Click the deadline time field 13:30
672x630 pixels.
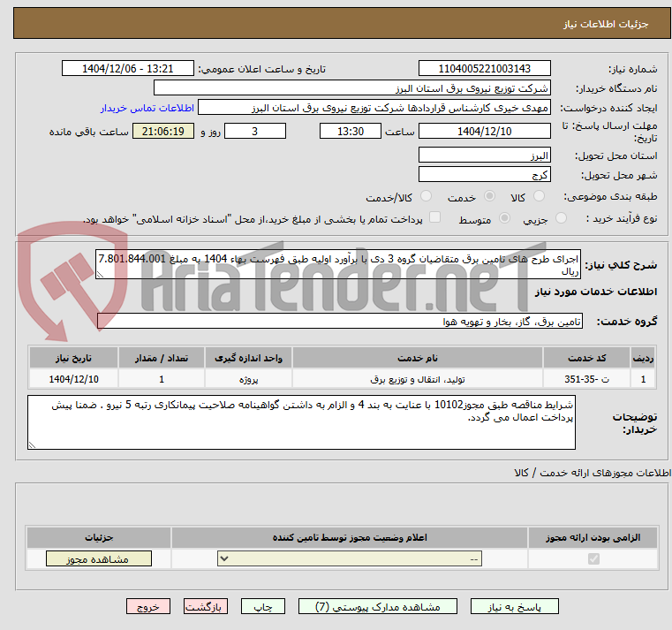pyautogui.click(x=351, y=132)
